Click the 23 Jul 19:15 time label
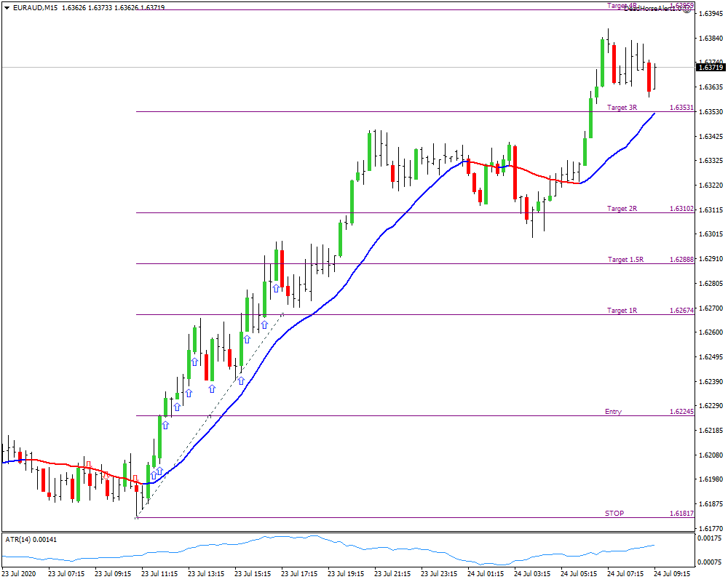The image size is (728, 582). tap(346, 574)
